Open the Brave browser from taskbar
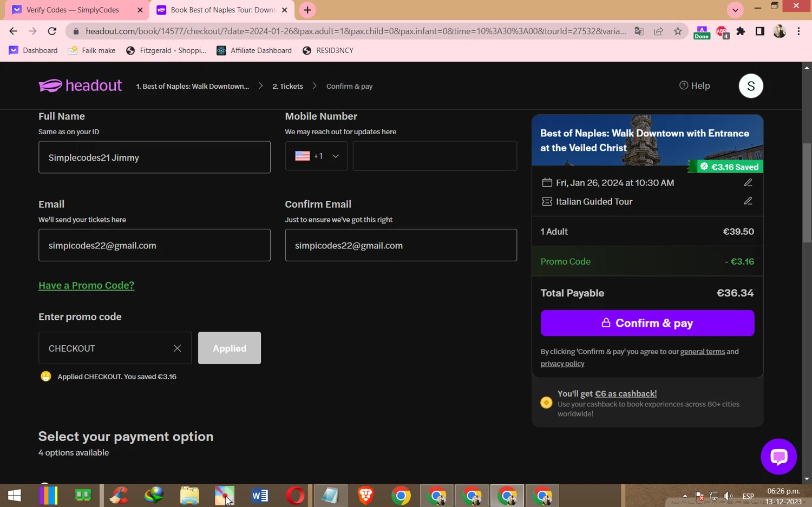The image size is (812, 507). [366, 495]
